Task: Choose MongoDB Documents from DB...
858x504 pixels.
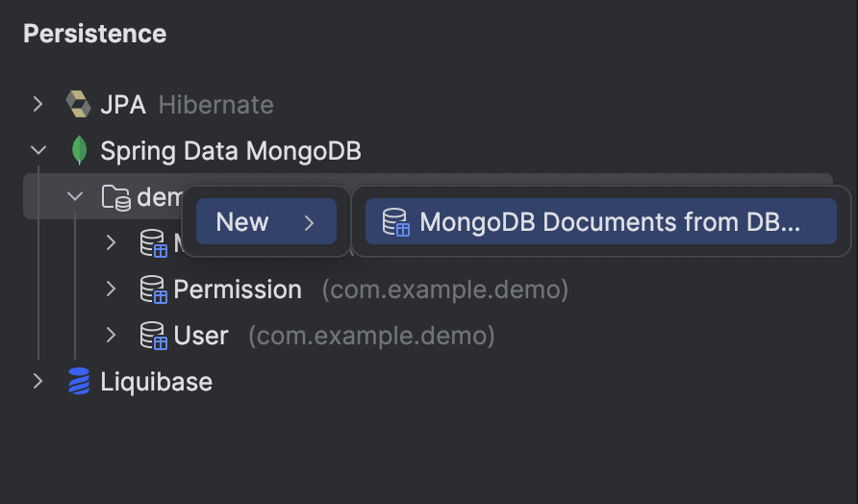Action: click(610, 222)
